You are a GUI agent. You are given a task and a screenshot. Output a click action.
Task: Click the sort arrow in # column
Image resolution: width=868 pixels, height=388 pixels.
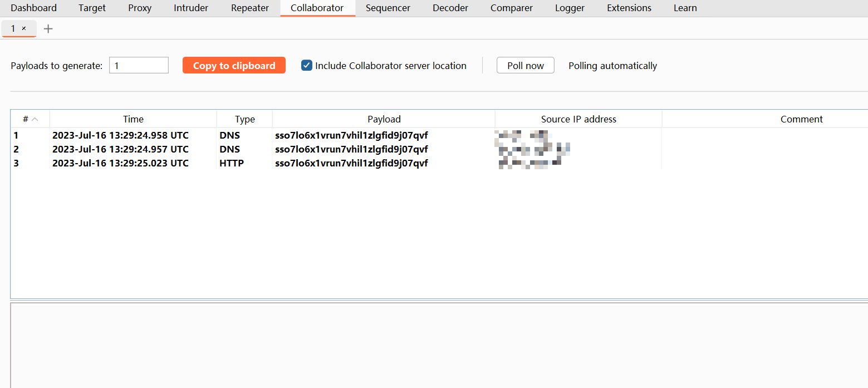click(35, 119)
